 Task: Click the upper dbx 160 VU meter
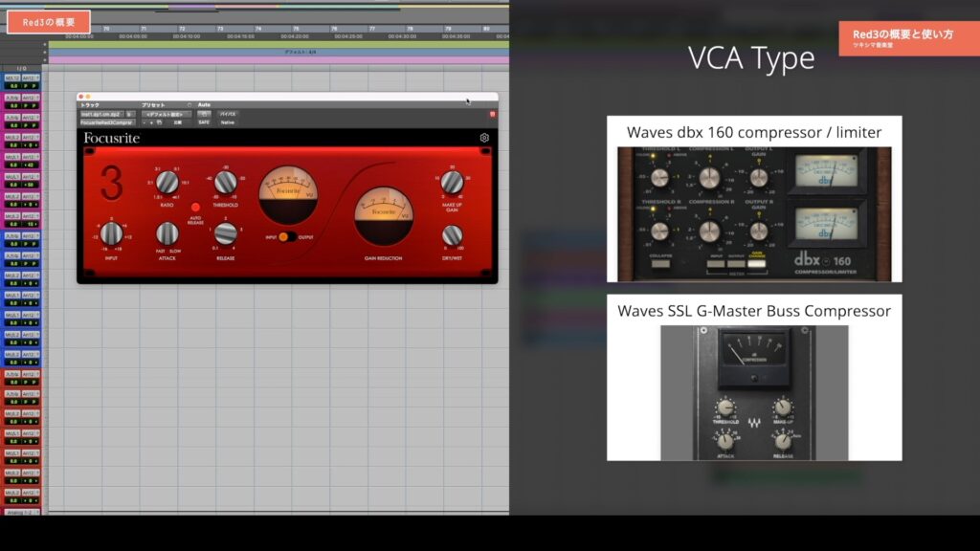click(826, 171)
